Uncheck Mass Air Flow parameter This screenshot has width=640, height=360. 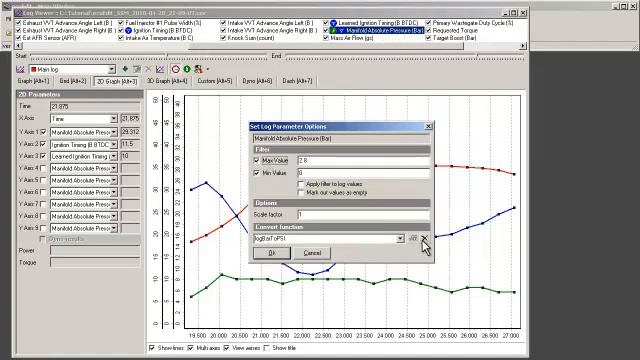coord(326,38)
